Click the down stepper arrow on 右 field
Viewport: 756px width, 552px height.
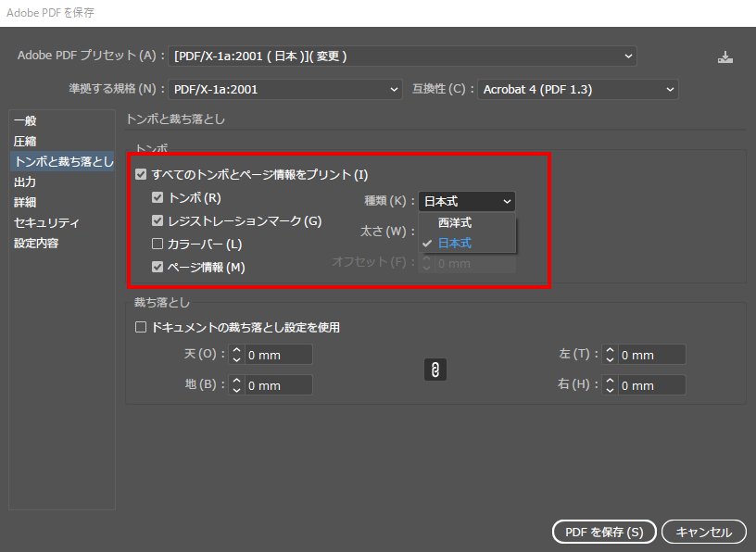[x=611, y=388]
